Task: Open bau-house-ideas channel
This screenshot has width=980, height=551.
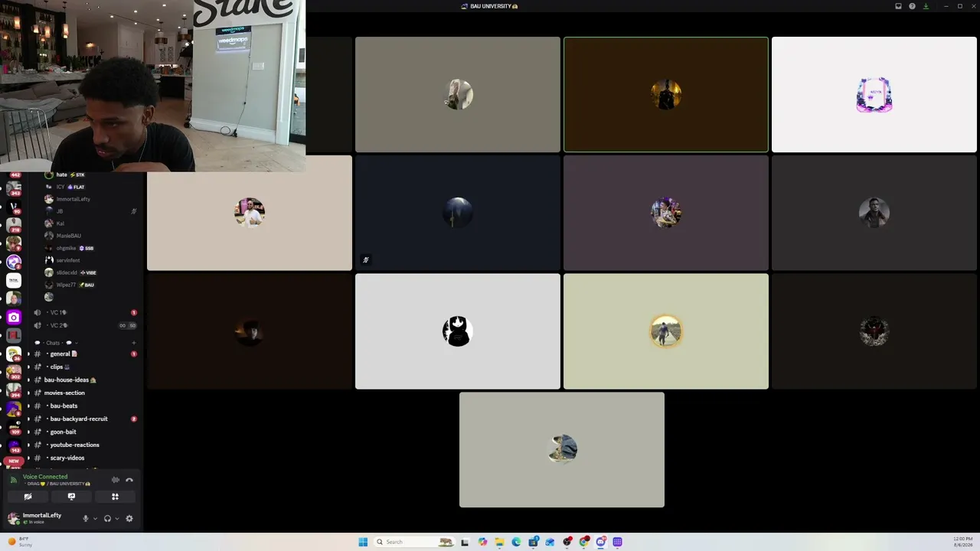Action: tap(84, 380)
